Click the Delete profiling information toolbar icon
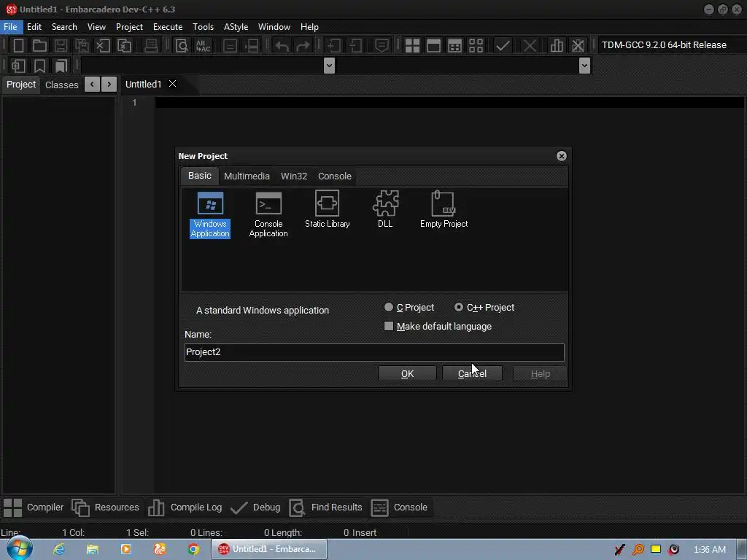 click(x=578, y=46)
